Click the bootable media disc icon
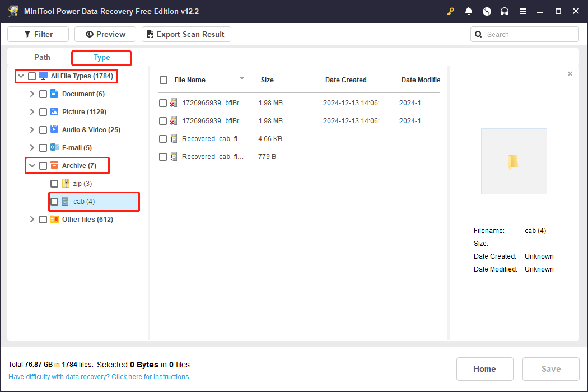Screen dimensions: 588x392 point(487,11)
